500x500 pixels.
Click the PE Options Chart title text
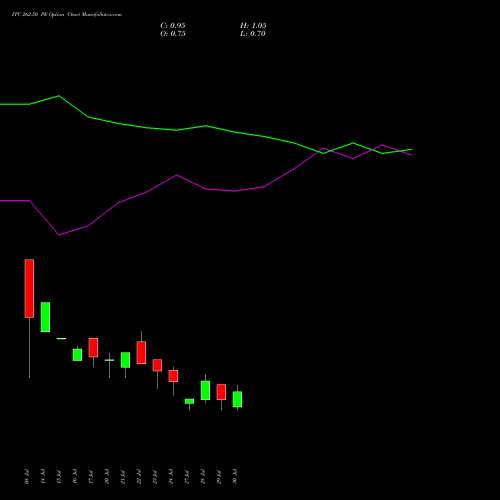(67, 15)
